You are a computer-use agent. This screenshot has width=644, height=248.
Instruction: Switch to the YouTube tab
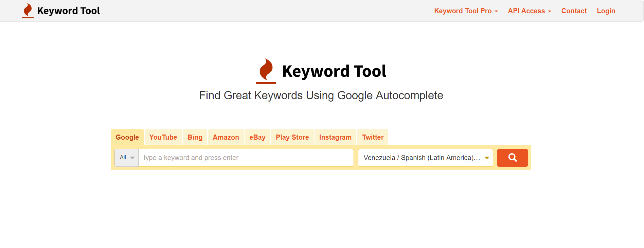click(163, 137)
